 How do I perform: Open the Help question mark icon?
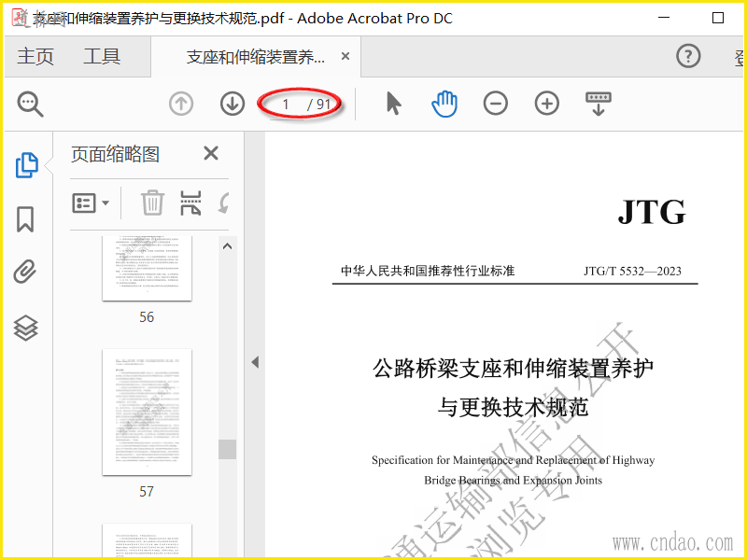point(688,56)
